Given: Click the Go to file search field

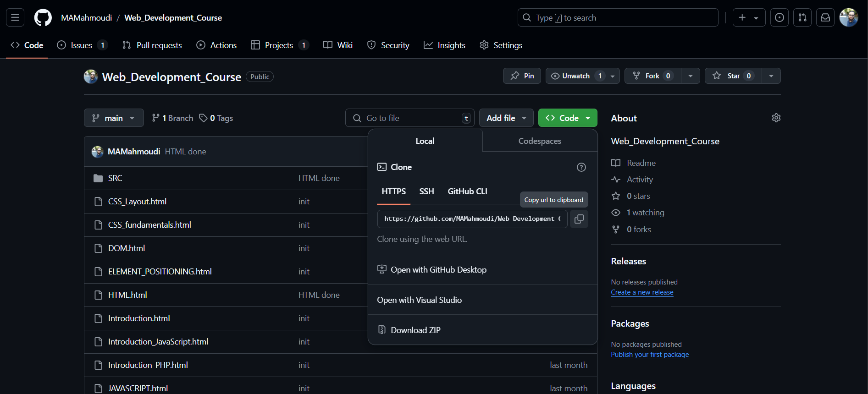Looking at the screenshot, I should coord(410,118).
